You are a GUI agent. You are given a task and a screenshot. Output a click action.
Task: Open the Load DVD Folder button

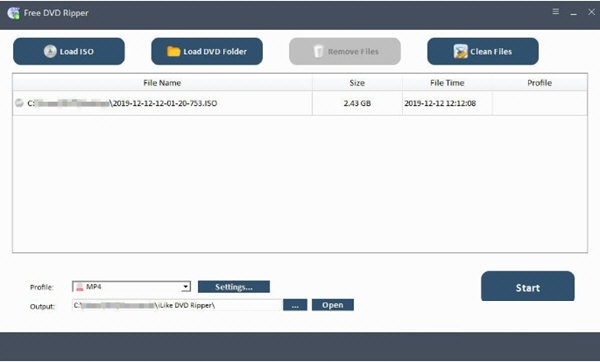tap(207, 51)
